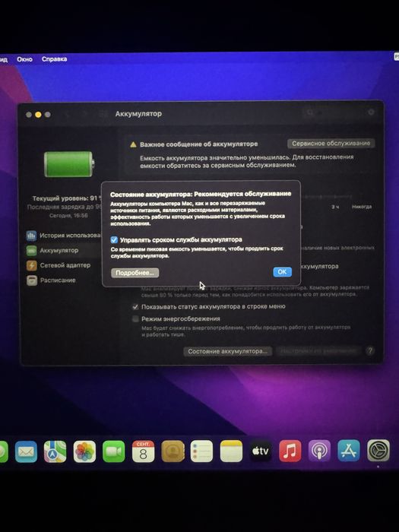The height and width of the screenshot is (532, 399).
Task: Open the Справка menu
Action: [54, 59]
